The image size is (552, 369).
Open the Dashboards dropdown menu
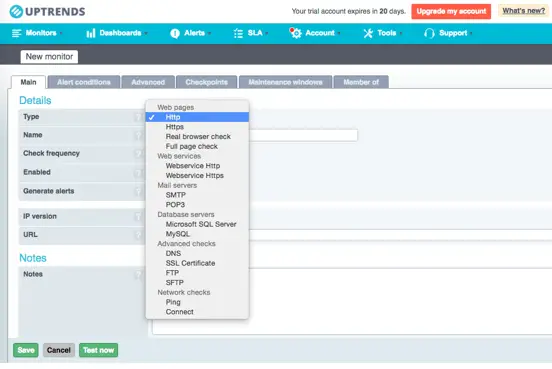click(x=117, y=33)
